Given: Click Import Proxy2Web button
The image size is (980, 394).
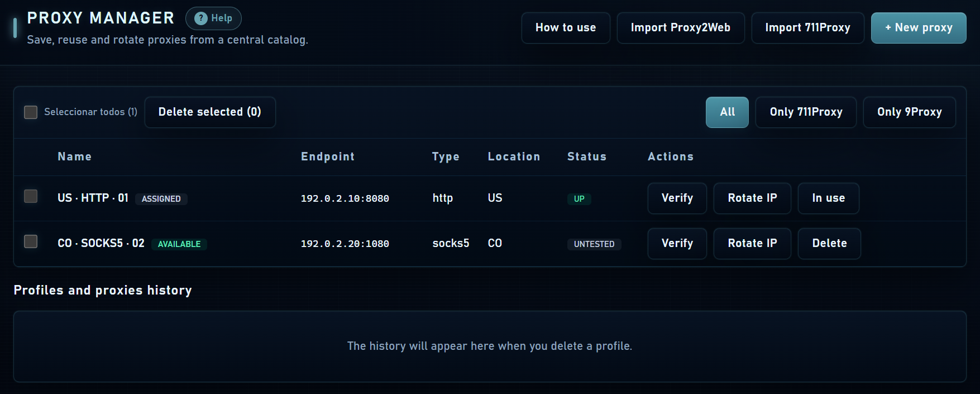Looking at the screenshot, I should tap(681, 28).
